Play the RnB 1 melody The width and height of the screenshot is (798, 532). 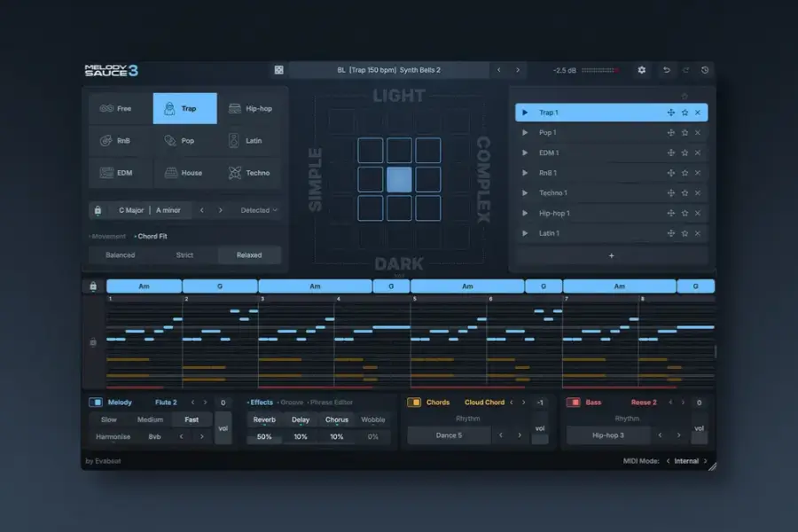[x=525, y=173]
